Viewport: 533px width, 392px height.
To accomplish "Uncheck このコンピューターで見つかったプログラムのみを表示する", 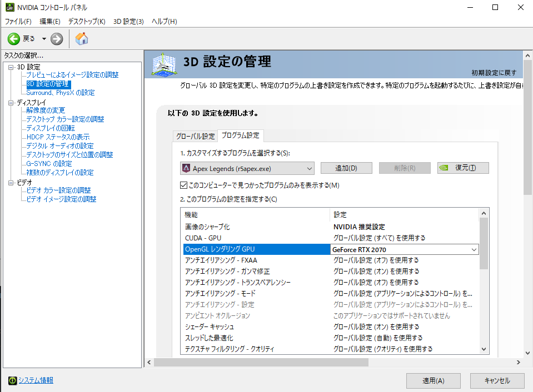I will (185, 185).
